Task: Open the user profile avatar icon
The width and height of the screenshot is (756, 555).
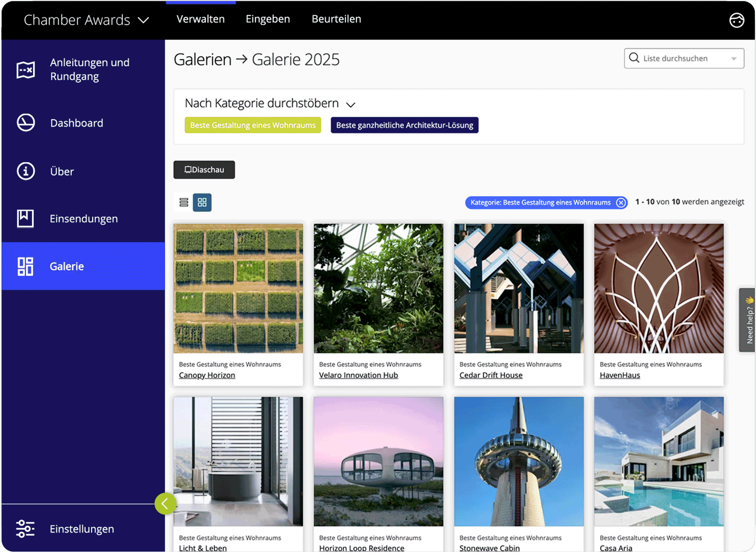Action: tap(736, 20)
